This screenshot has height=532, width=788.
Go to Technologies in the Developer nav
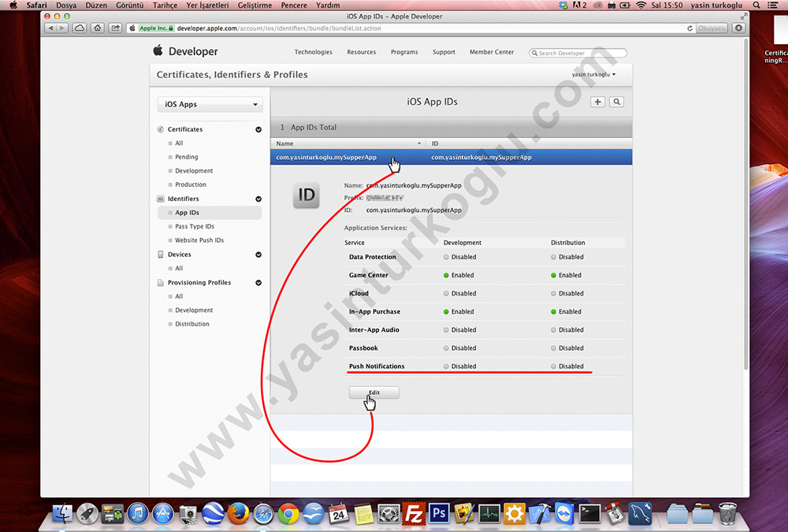(x=313, y=52)
